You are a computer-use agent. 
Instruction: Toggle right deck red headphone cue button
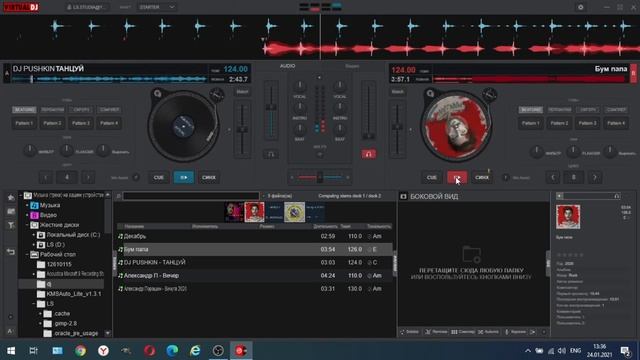369,154
